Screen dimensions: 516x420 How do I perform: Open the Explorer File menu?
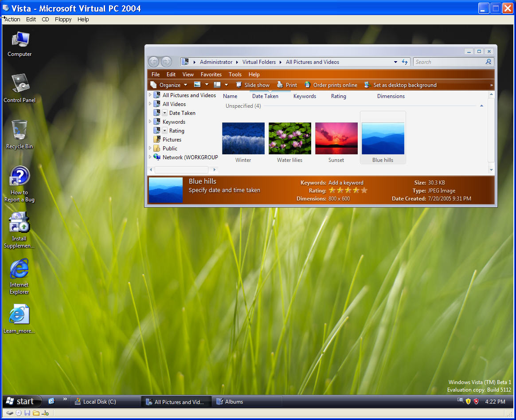pyautogui.click(x=156, y=75)
